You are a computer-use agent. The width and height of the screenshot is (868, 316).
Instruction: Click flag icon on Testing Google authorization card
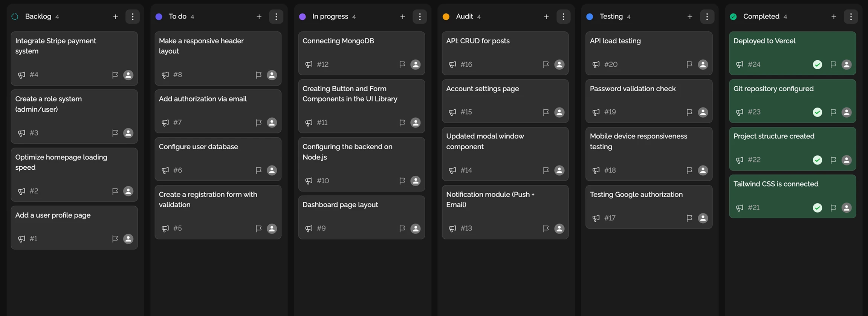tap(689, 218)
